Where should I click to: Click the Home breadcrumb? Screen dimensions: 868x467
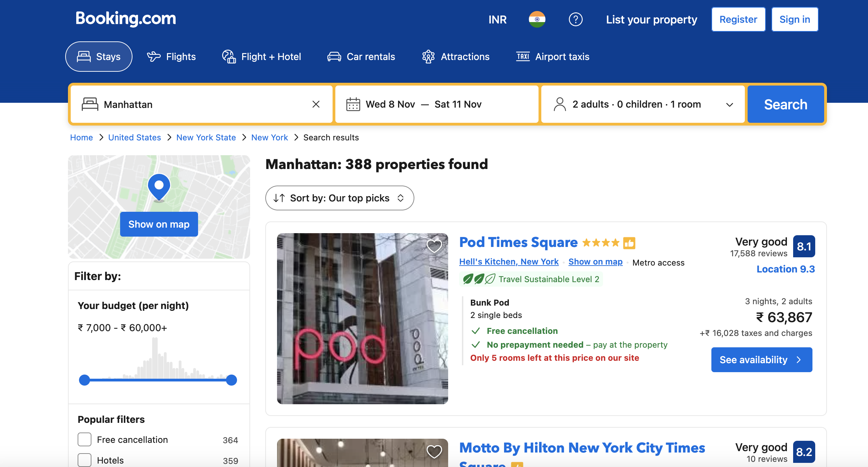(81, 137)
